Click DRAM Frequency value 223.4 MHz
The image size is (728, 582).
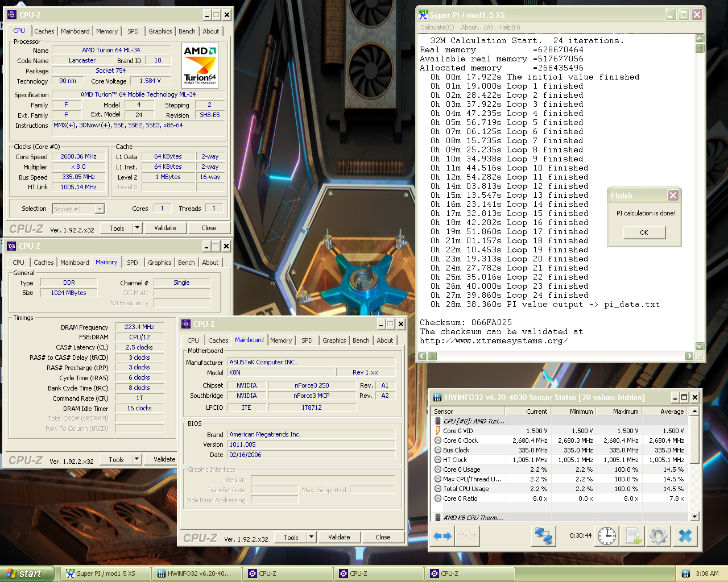tap(139, 327)
